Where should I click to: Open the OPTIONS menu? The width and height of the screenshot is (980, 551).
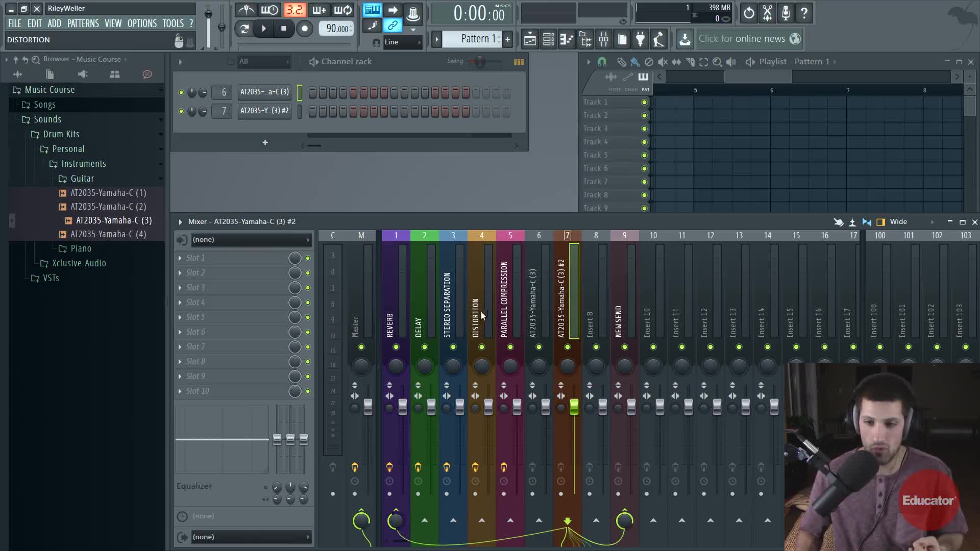tap(142, 23)
